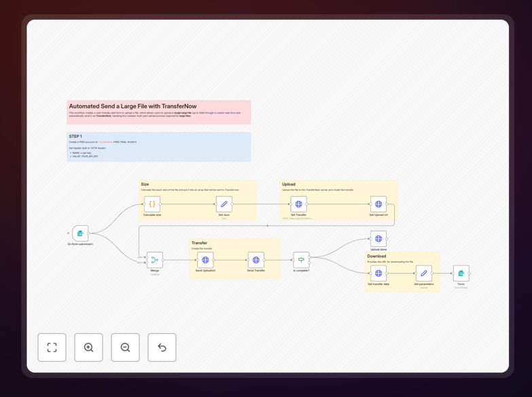532x397 pixels.
Task: Click the Automated Send a Large File sticky title
Action: (132, 106)
